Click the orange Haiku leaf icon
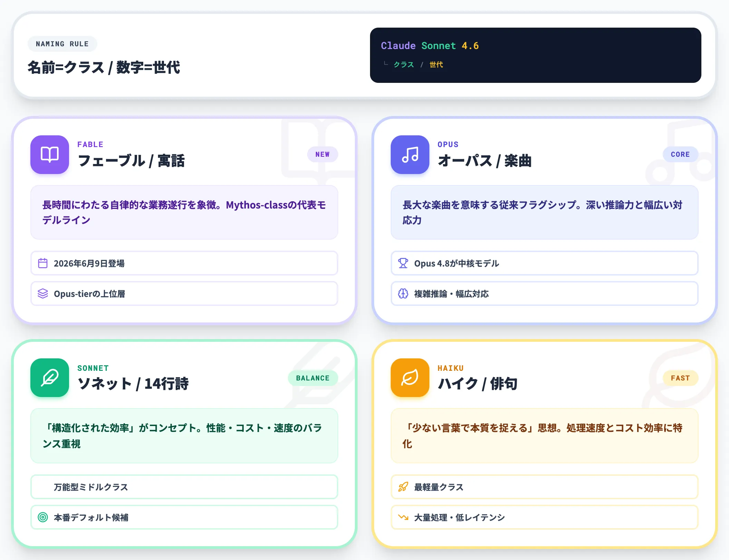The height and width of the screenshot is (560, 729). [410, 377]
